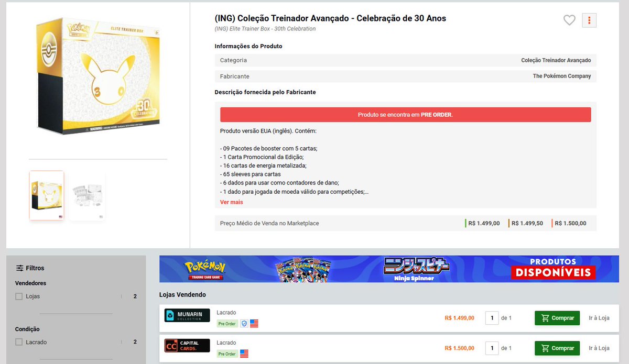Click the Condição filter heading

point(27,329)
